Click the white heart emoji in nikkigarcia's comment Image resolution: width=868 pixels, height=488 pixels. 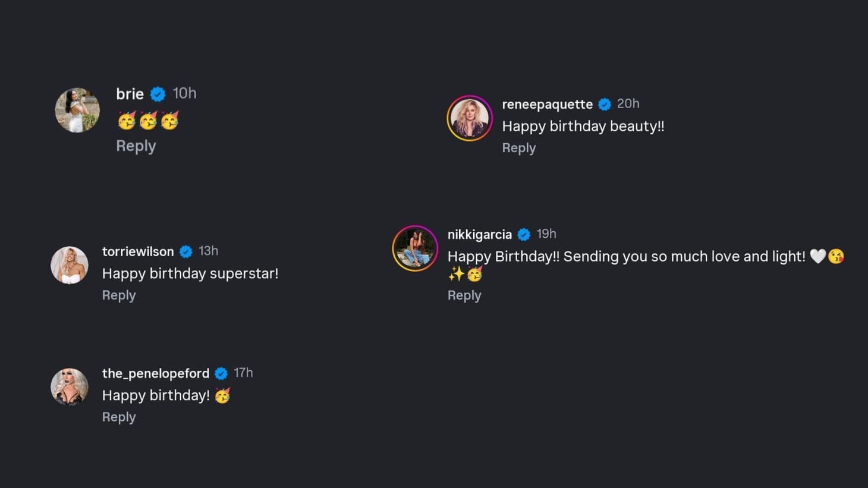[817, 257]
